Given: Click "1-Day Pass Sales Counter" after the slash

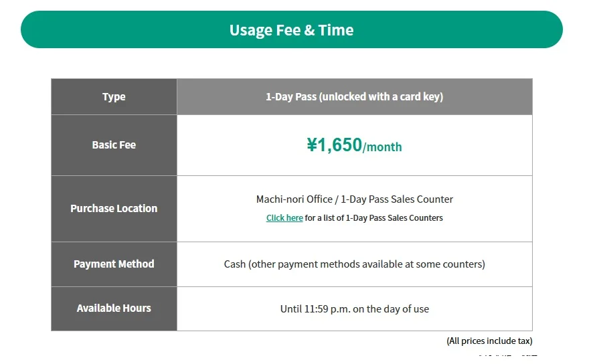Looking at the screenshot, I should tap(397, 199).
